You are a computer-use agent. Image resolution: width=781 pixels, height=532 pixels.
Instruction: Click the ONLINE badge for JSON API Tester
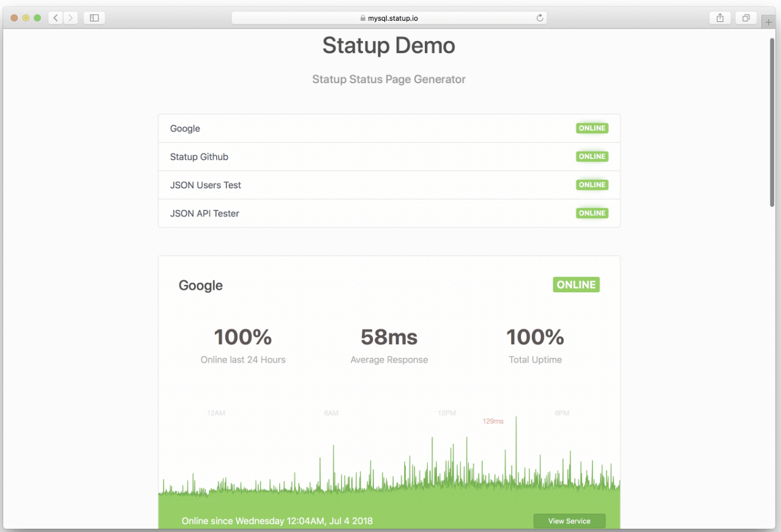pyautogui.click(x=591, y=213)
